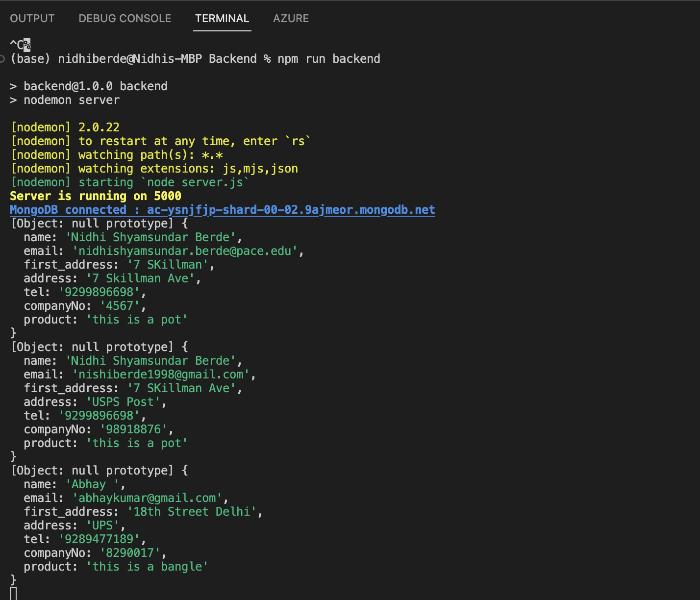Select the TERMINAL tab

[x=222, y=19]
